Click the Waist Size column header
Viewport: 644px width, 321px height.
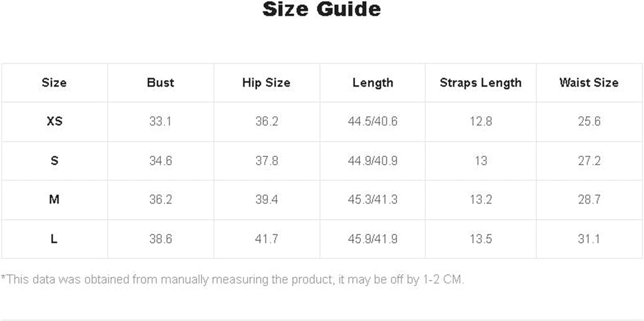tap(589, 83)
